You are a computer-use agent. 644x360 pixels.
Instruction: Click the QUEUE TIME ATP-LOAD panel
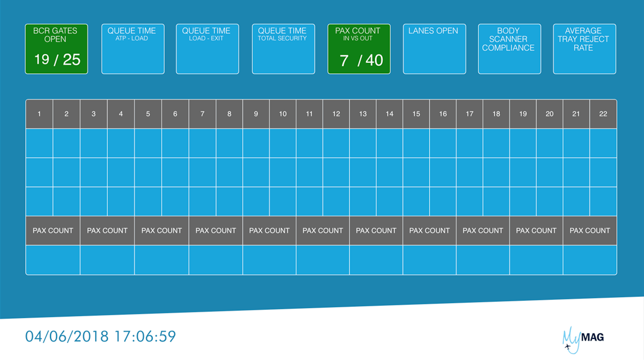(x=132, y=48)
